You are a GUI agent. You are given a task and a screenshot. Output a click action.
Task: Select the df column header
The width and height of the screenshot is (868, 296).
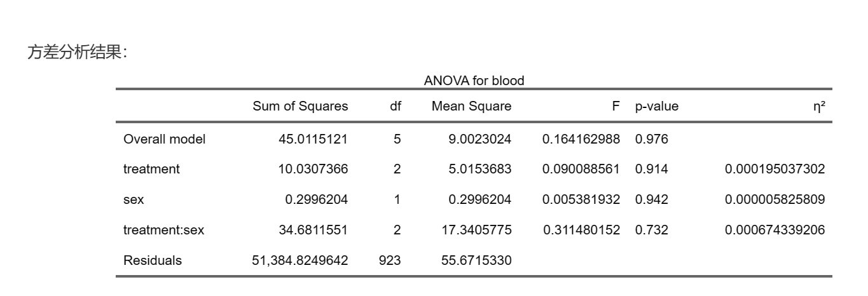[x=396, y=107]
